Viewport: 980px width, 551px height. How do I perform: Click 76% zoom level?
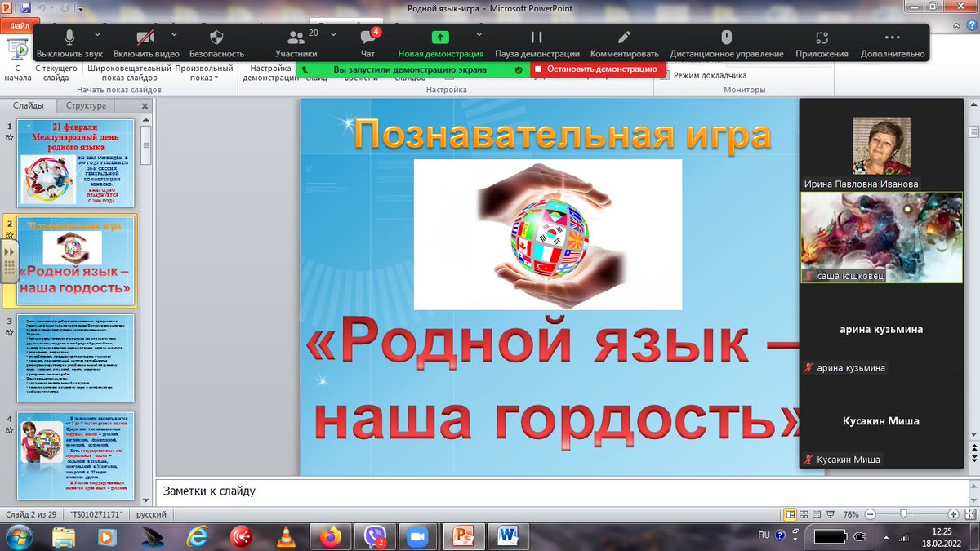point(851,515)
